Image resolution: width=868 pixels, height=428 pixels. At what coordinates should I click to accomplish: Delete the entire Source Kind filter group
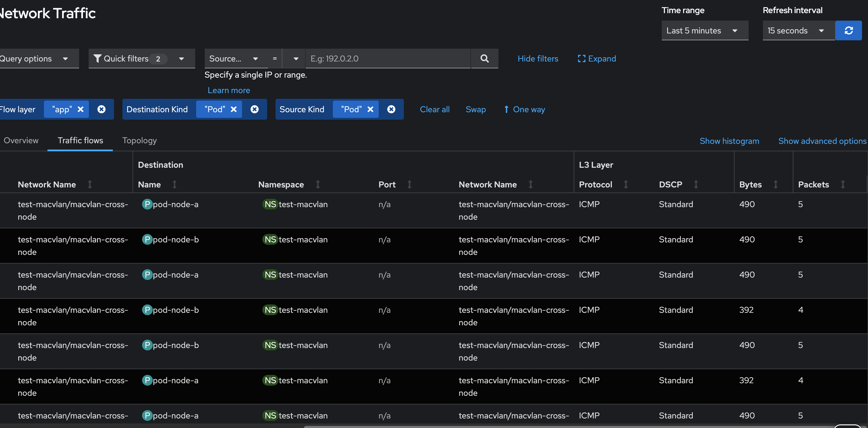391,109
